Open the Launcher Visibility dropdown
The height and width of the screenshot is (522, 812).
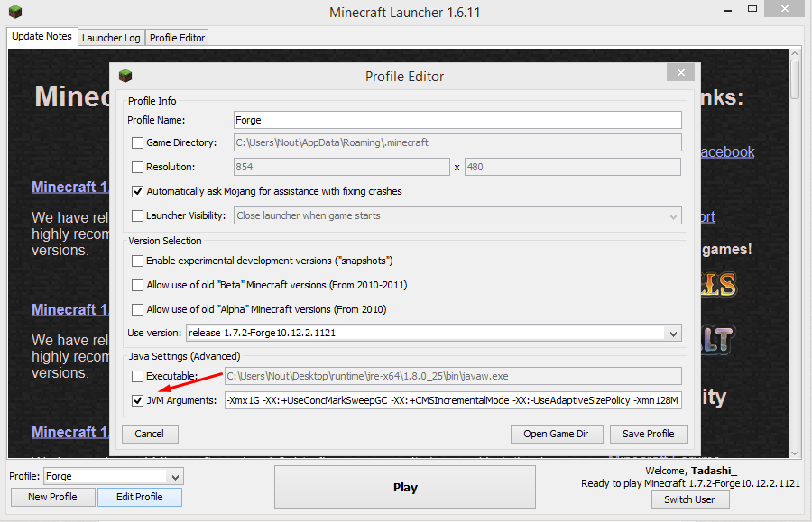point(457,215)
